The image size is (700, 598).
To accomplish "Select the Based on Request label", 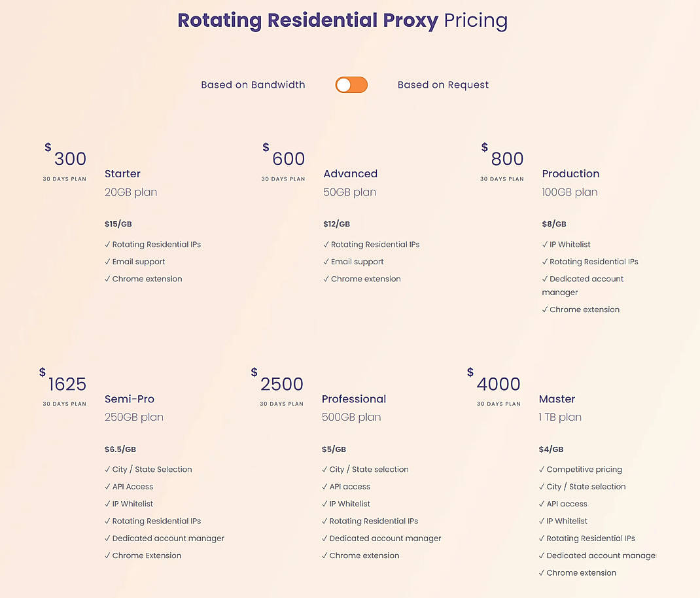I will point(443,84).
